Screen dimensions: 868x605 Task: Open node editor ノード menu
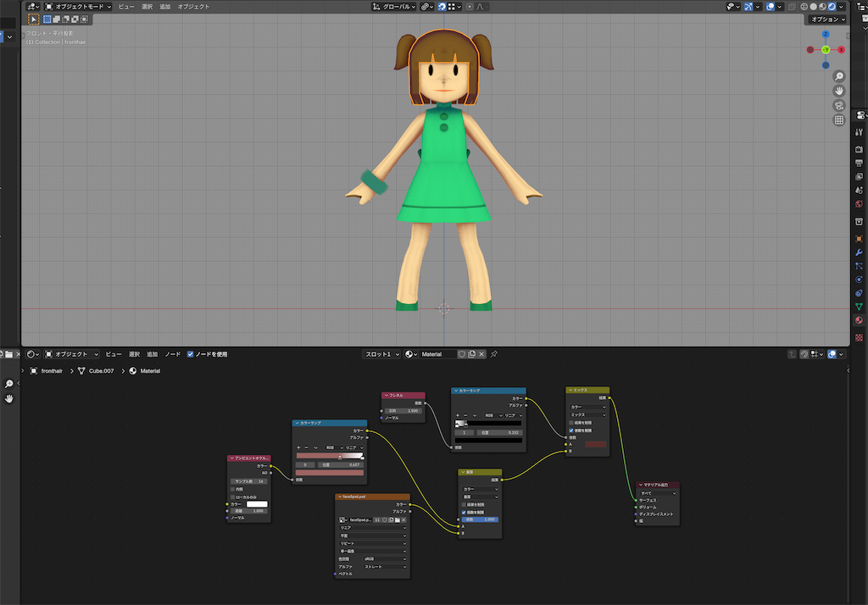coord(173,354)
